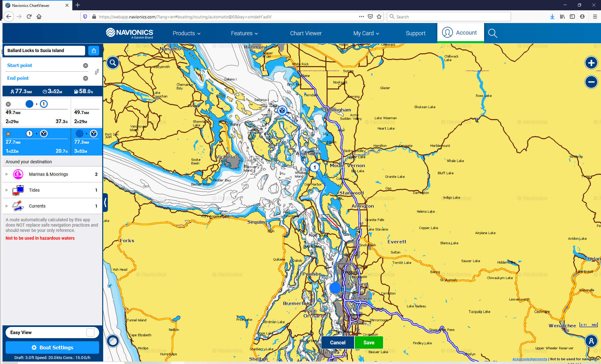Click the map layers round icon

click(x=113, y=341)
